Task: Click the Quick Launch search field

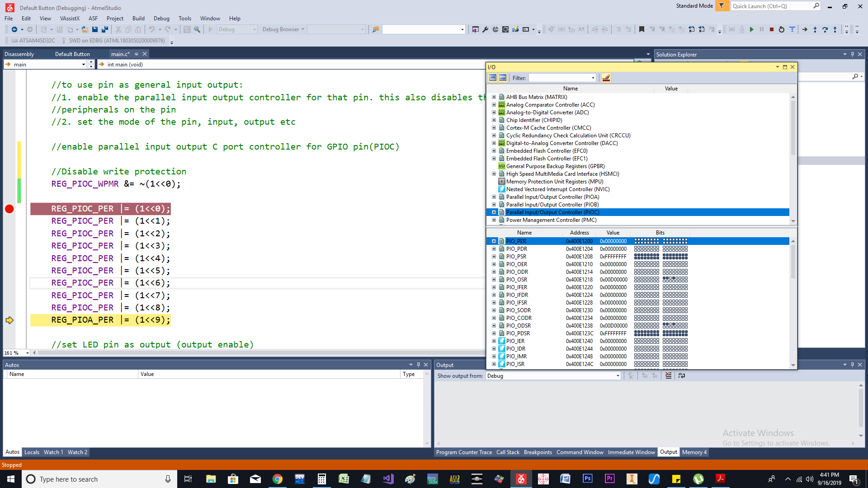Action: pos(772,6)
